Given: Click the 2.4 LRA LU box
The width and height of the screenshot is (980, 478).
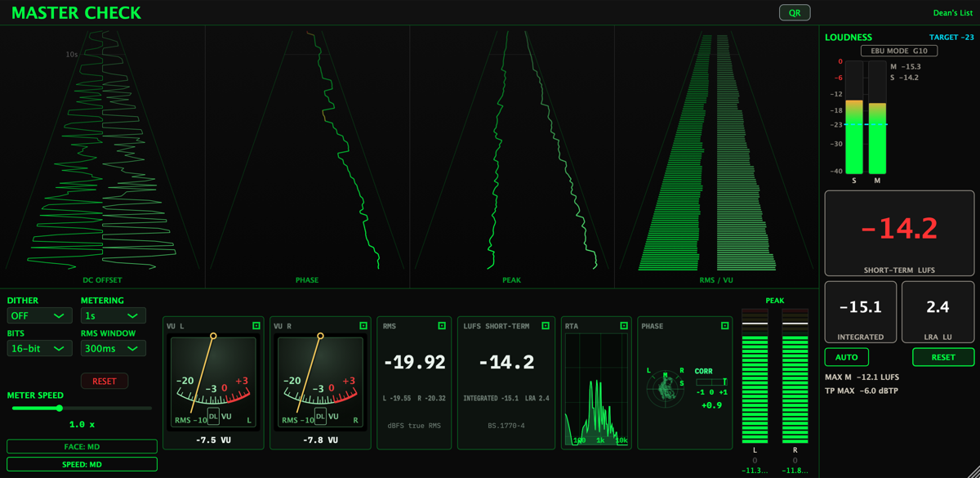Looking at the screenshot, I should (x=938, y=312).
